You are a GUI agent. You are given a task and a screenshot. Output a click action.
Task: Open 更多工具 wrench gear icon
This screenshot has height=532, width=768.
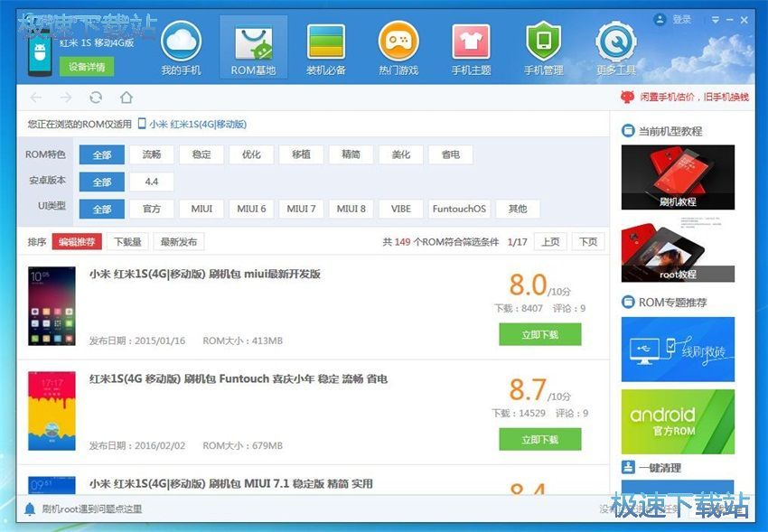615,42
